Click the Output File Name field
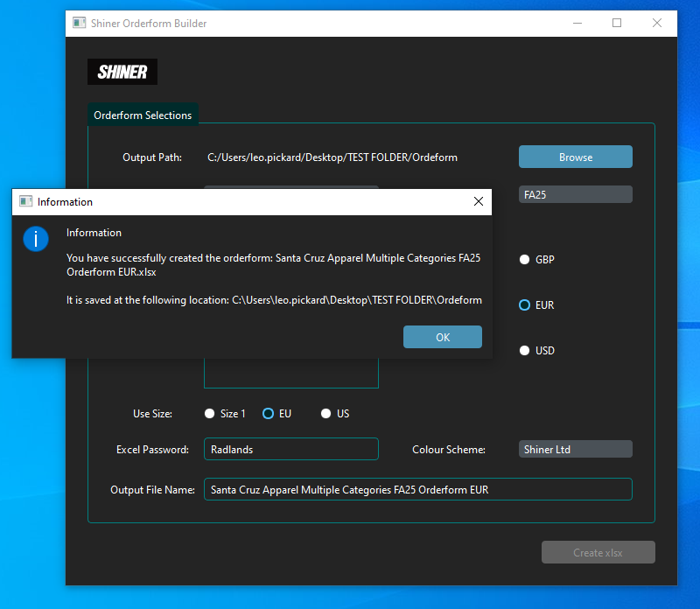This screenshot has width=700, height=609. 417,490
